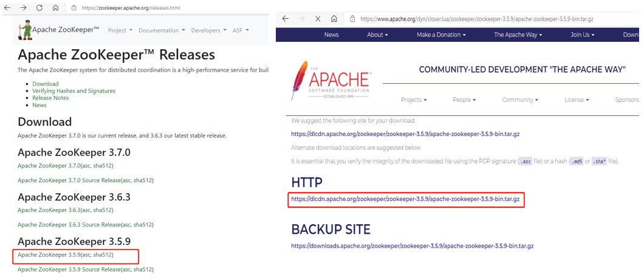644x280 pixels.
Task: Open the License submenu
Action: point(577,100)
